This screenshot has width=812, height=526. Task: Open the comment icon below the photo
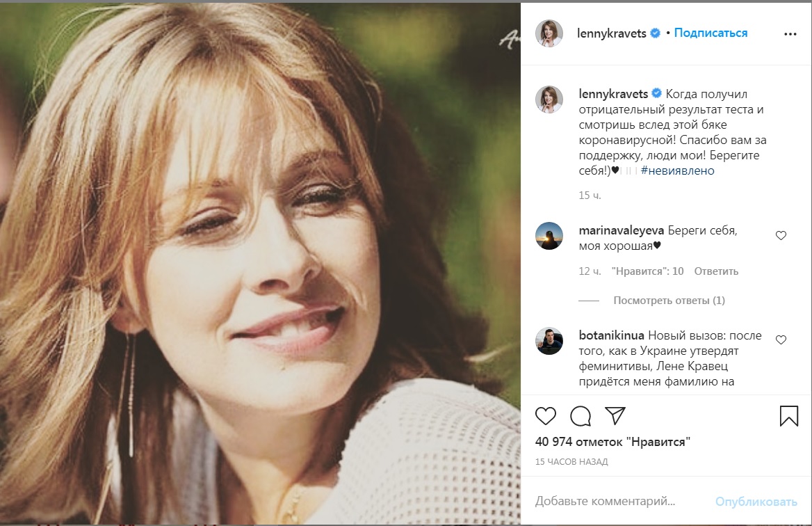pyautogui.click(x=580, y=415)
